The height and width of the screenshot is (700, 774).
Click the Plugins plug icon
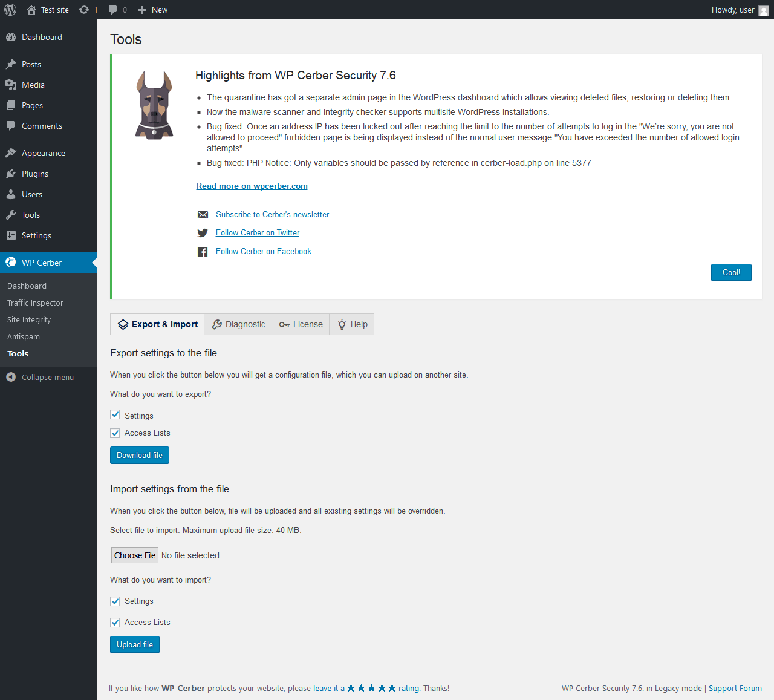click(x=11, y=174)
